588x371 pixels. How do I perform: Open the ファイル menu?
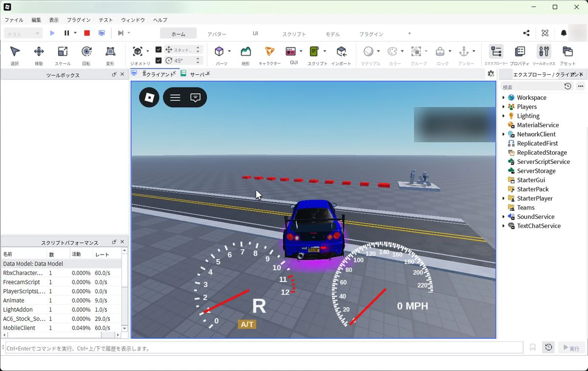(x=14, y=20)
